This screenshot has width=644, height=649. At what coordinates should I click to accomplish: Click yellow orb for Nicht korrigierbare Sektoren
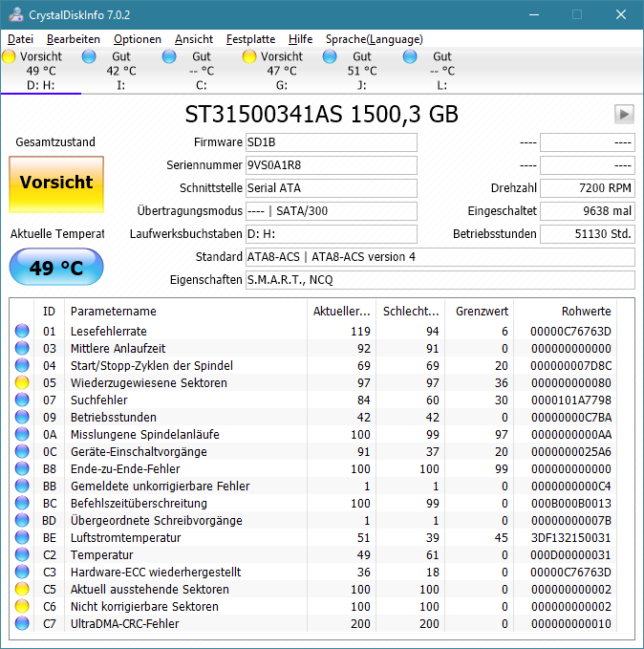tap(22, 606)
